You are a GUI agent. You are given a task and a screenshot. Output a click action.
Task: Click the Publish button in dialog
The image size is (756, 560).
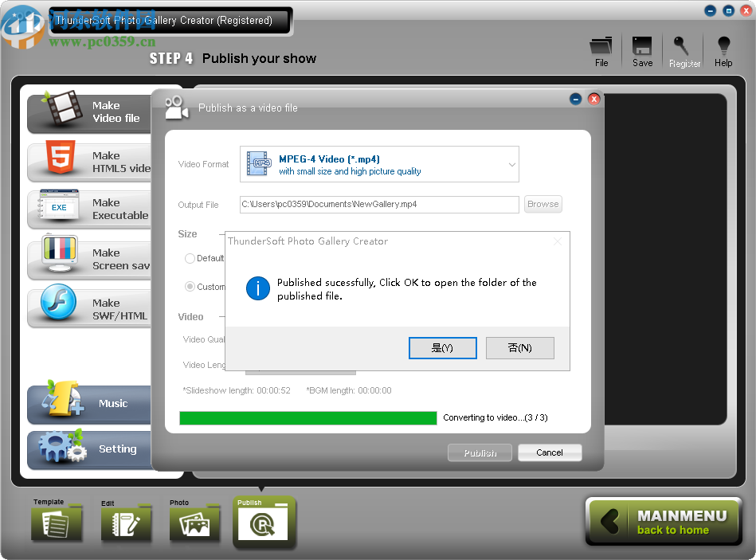(480, 452)
